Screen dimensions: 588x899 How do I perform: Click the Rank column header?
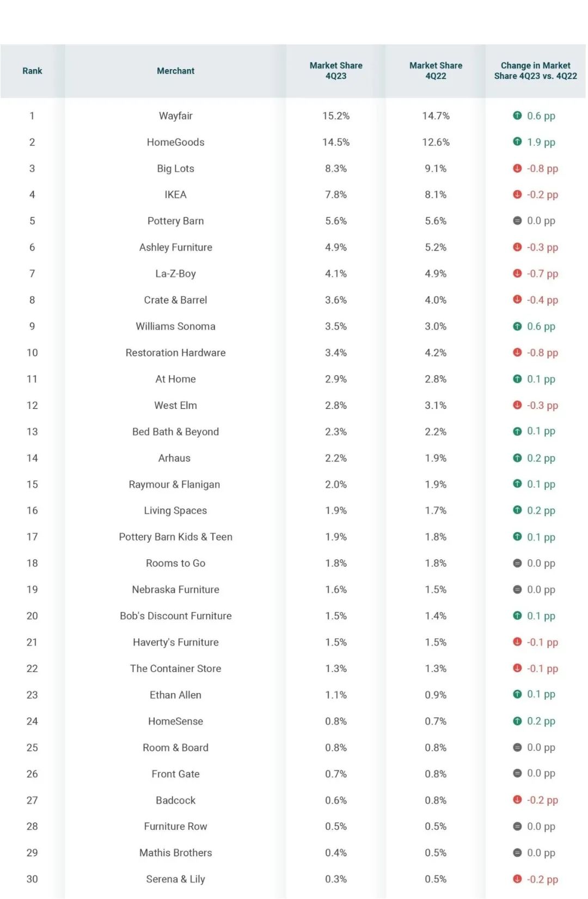tap(32, 71)
